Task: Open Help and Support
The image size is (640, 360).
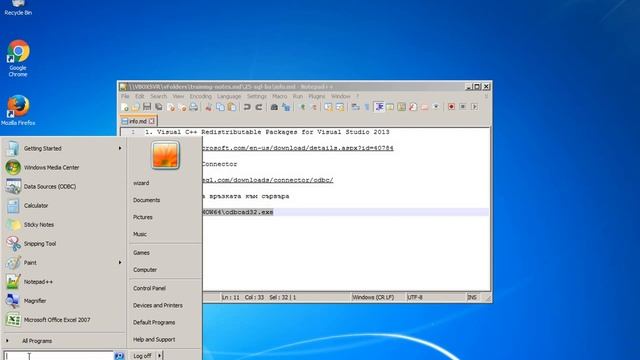Action: coord(154,340)
